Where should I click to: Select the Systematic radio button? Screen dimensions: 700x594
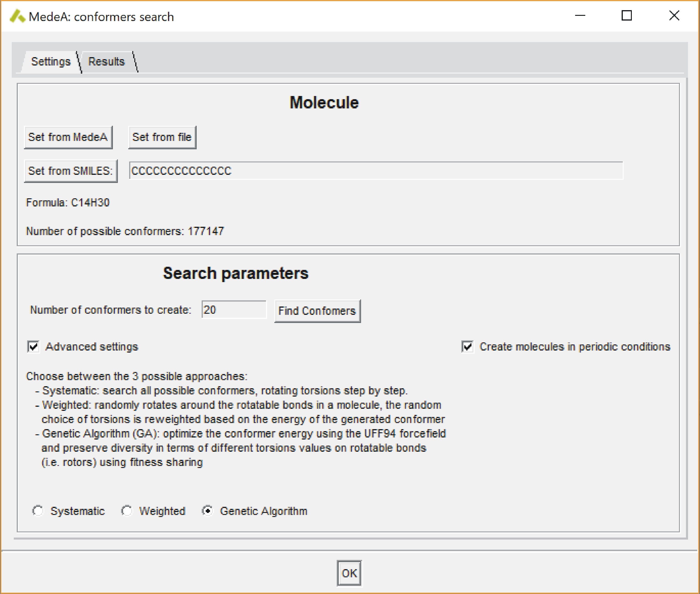38,511
